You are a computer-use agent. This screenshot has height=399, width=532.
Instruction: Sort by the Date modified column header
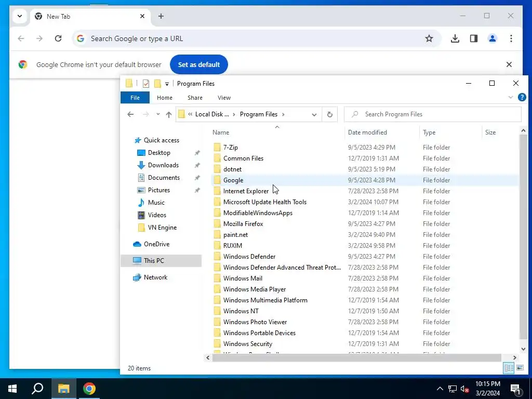click(382, 132)
